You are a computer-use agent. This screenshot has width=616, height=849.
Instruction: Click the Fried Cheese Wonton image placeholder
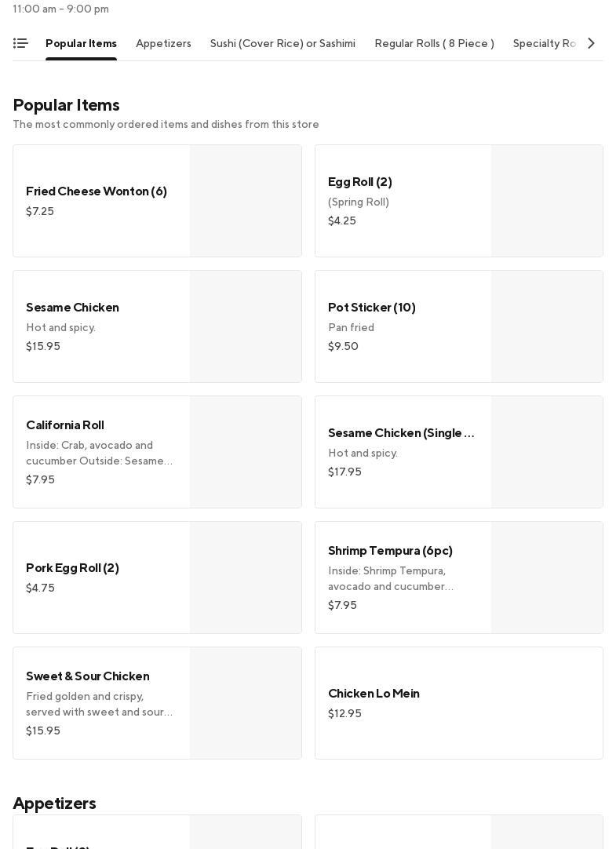tap(246, 201)
